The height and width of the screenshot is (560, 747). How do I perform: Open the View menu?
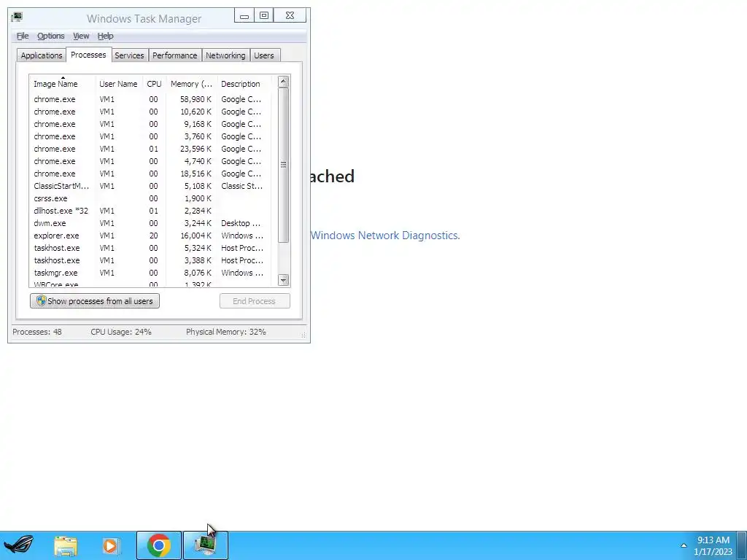pos(81,36)
